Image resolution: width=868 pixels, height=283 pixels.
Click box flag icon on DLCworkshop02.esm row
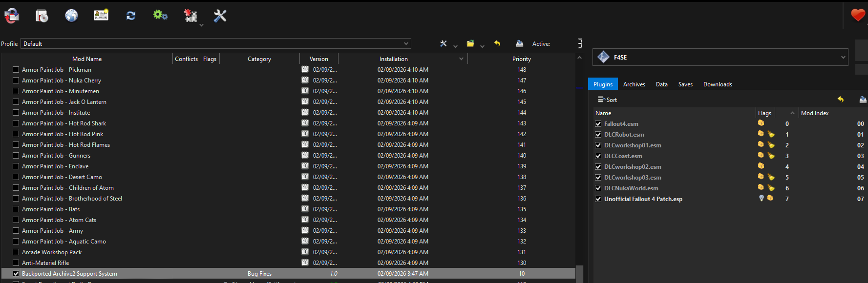tap(761, 166)
